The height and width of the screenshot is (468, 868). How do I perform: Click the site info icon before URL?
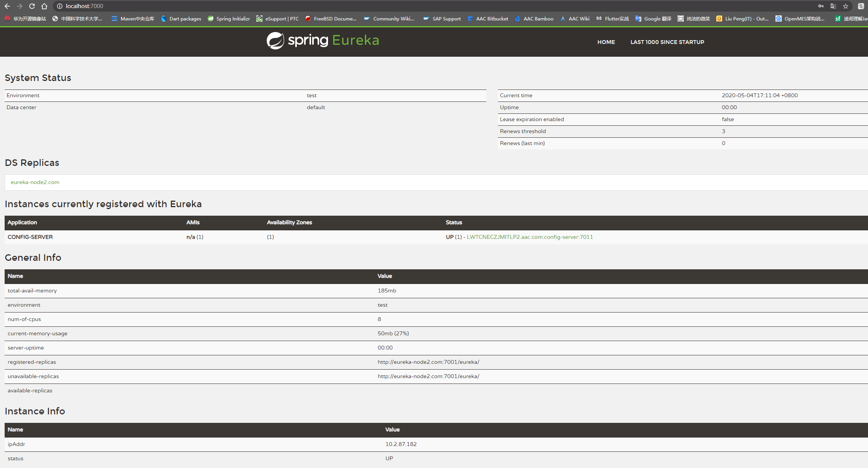(60, 6)
